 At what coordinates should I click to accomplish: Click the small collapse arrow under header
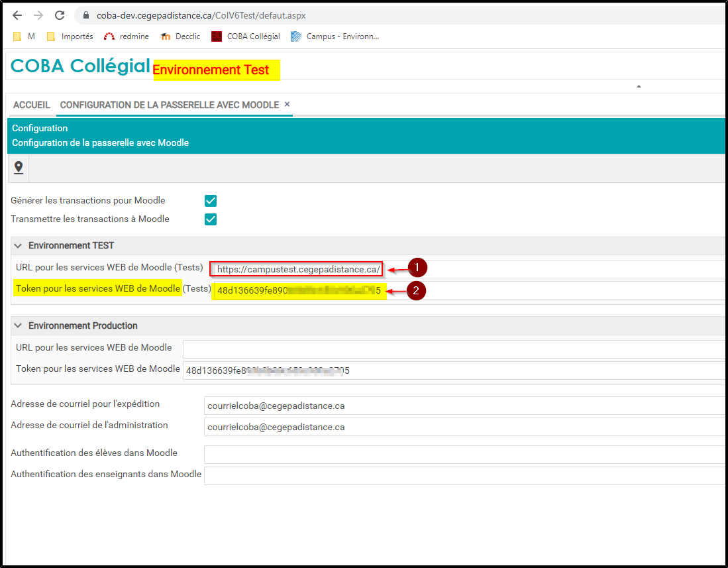click(x=639, y=86)
